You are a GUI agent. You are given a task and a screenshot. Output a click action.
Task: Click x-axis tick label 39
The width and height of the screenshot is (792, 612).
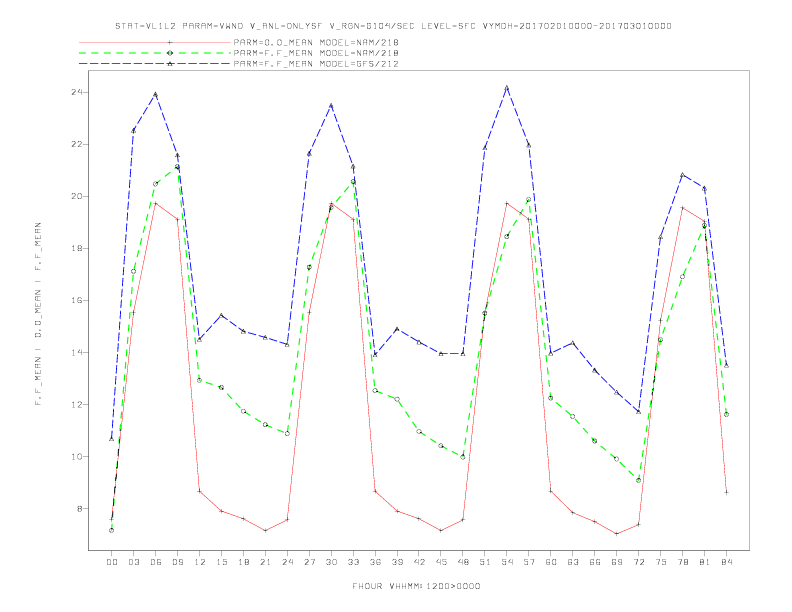coord(397,562)
